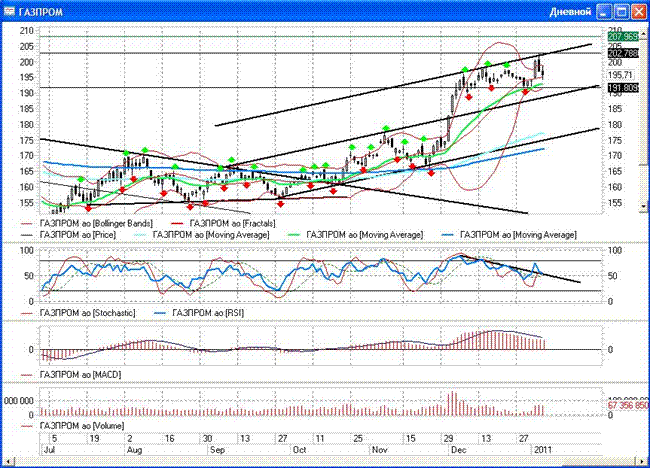This screenshot has width=650, height=468.
Task: Maximize the ГАЗПРОМ chart window
Action: 622,12
